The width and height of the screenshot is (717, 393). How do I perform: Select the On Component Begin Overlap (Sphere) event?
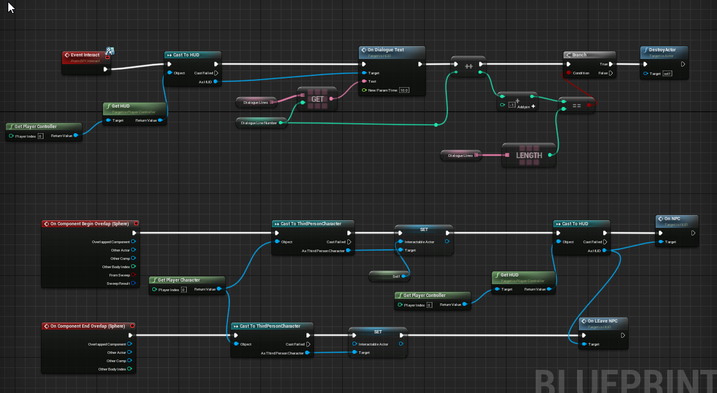[x=90, y=224]
